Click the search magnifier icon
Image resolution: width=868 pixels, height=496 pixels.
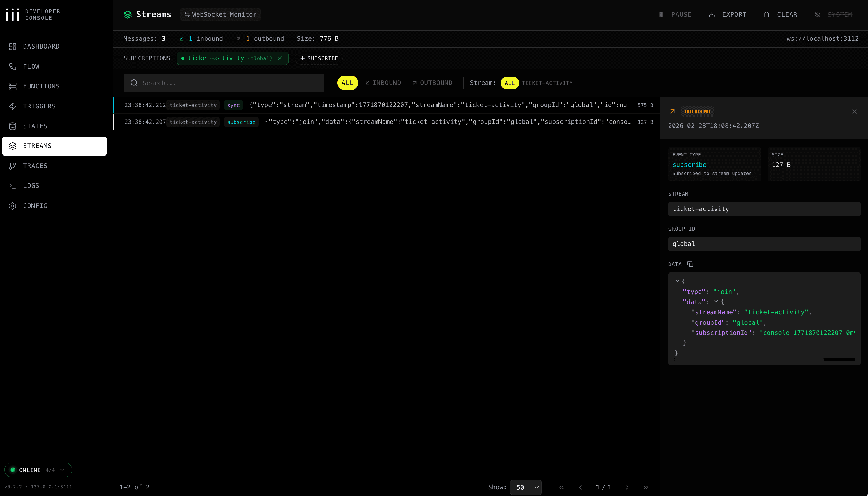tap(134, 83)
